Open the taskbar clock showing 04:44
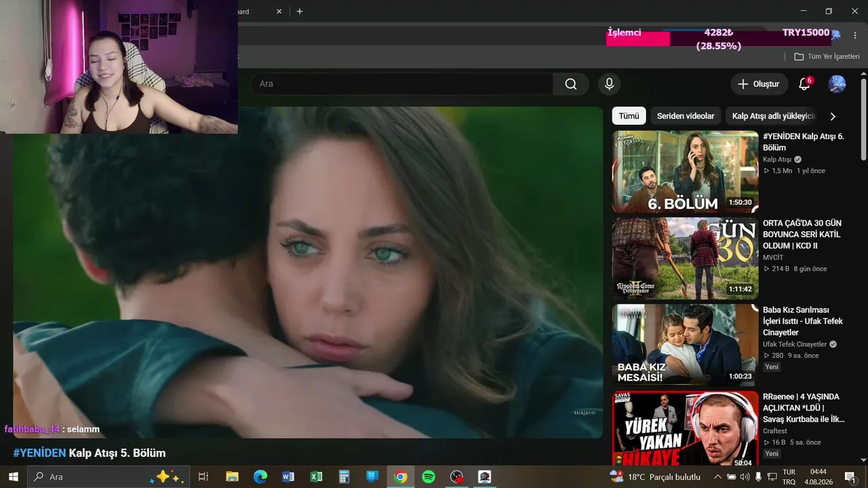 point(818,476)
